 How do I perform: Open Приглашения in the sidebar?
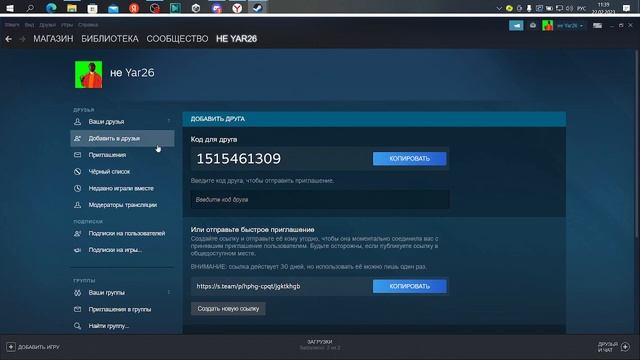pyautogui.click(x=122, y=155)
